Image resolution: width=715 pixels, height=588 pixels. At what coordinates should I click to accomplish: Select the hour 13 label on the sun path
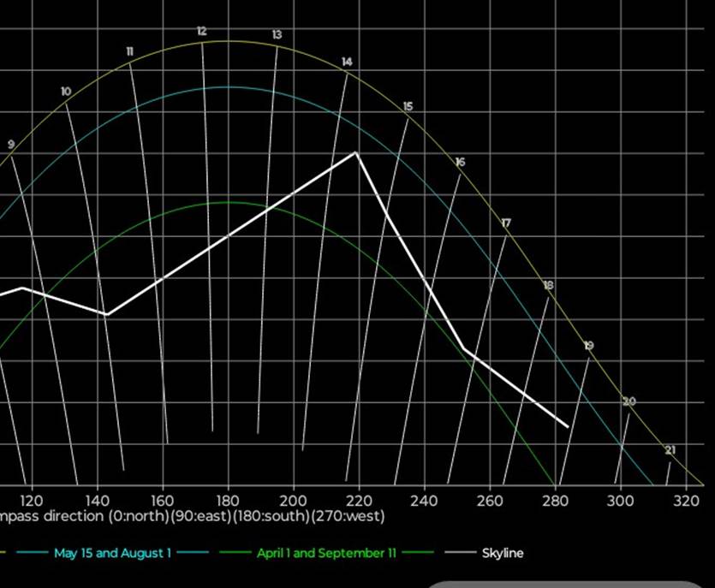click(x=277, y=35)
